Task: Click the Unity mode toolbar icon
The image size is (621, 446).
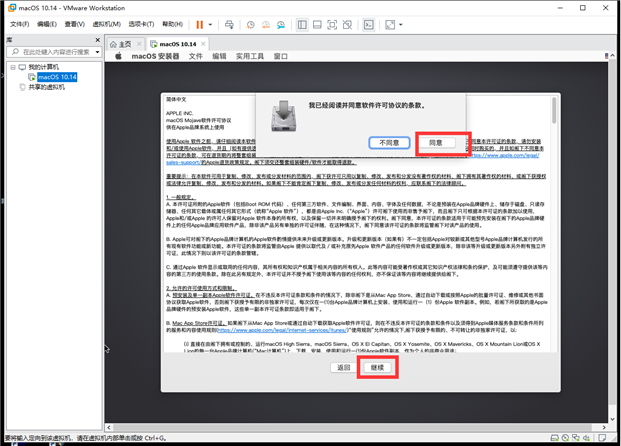Action: [347, 25]
